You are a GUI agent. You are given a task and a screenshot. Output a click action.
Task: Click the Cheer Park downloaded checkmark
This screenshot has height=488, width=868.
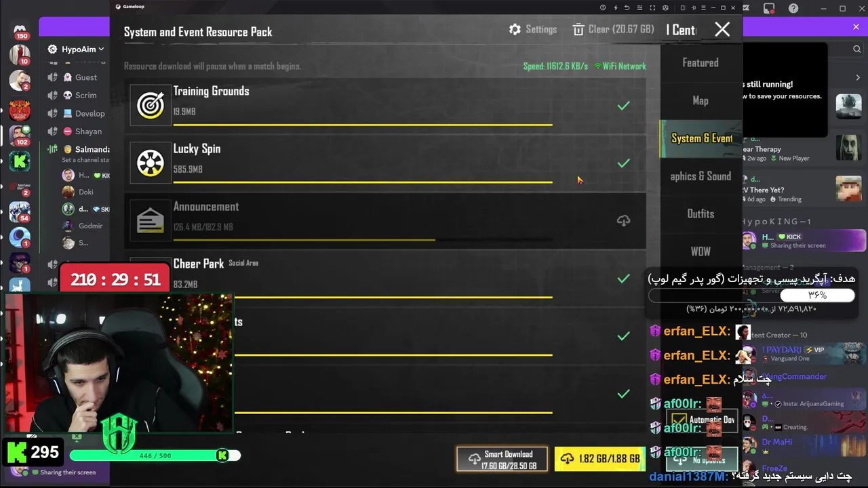pyautogui.click(x=623, y=279)
